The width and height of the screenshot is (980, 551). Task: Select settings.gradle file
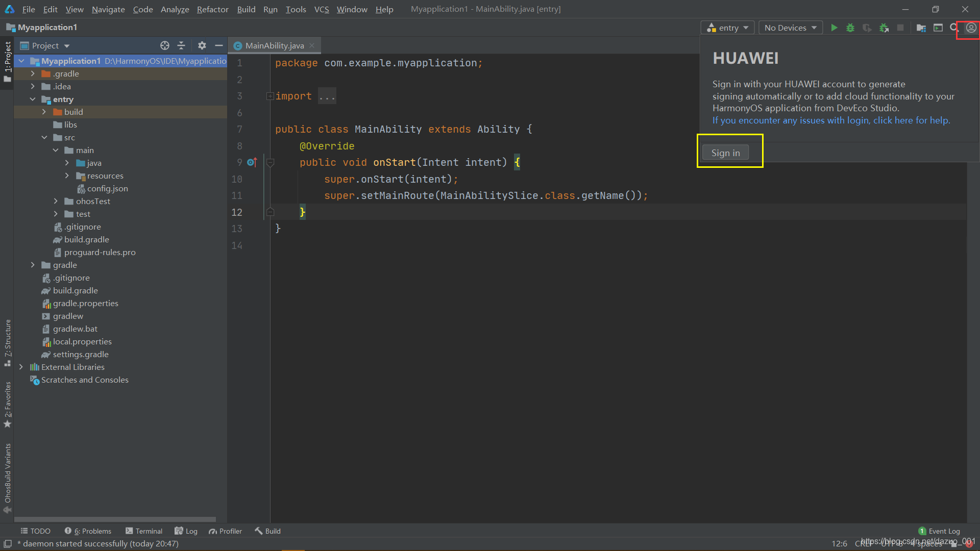81,354
